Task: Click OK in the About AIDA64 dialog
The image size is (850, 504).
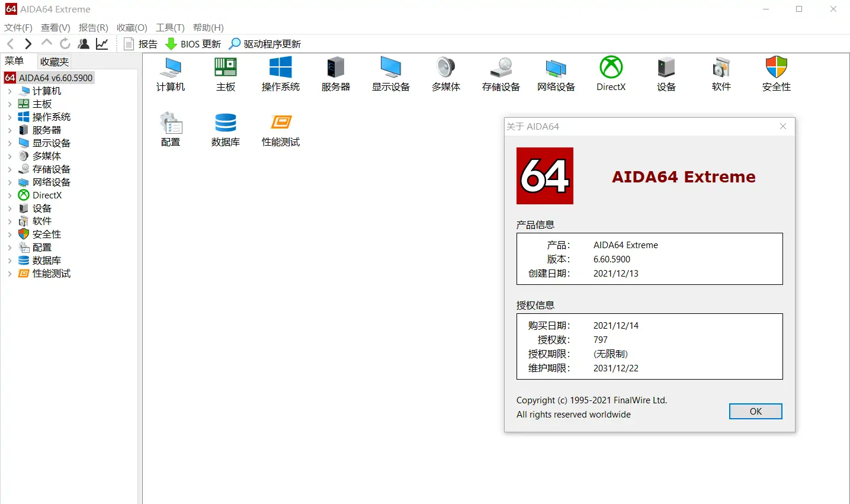Action: pos(756,412)
